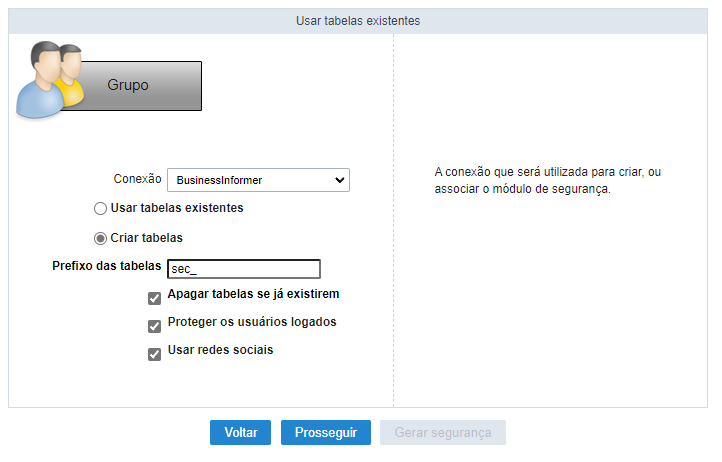
Task: Click the Prefixo das tabelas input field
Action: click(x=244, y=269)
